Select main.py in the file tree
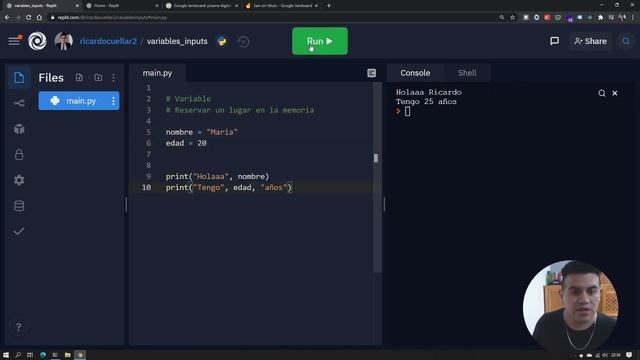 pyautogui.click(x=79, y=101)
